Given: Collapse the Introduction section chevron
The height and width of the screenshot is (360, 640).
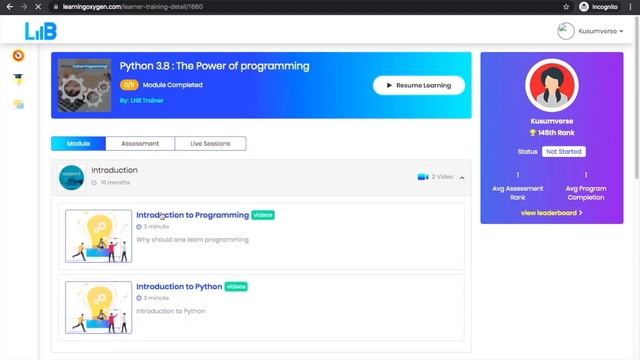Looking at the screenshot, I should coord(462,178).
